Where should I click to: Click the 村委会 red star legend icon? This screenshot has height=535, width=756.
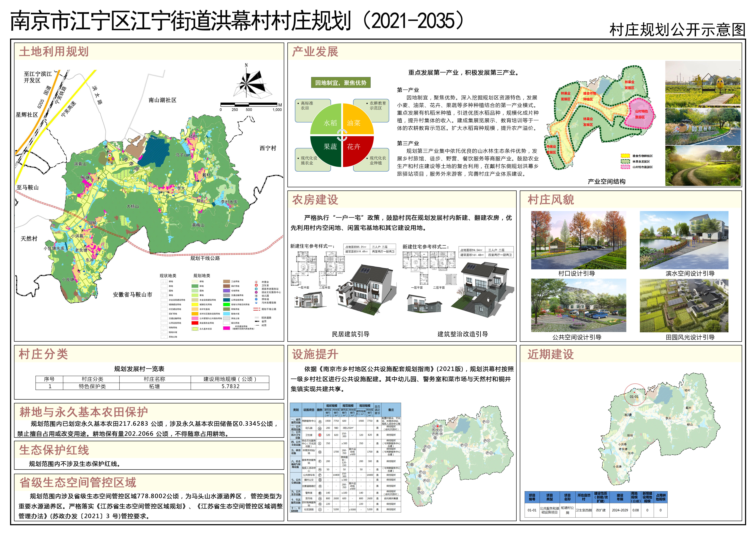[x=256, y=282]
